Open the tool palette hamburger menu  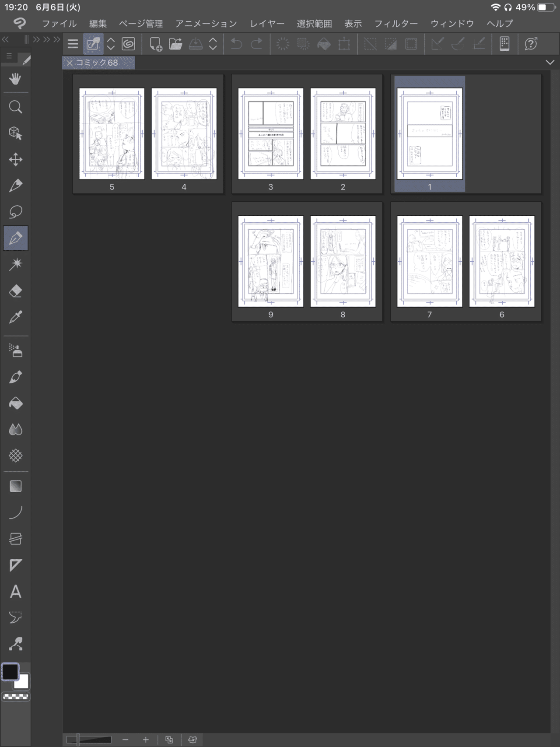click(9, 56)
